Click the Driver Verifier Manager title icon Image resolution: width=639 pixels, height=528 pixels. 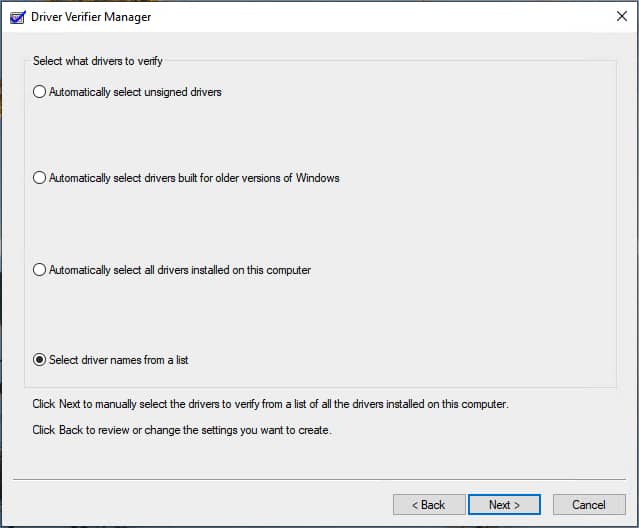18,18
